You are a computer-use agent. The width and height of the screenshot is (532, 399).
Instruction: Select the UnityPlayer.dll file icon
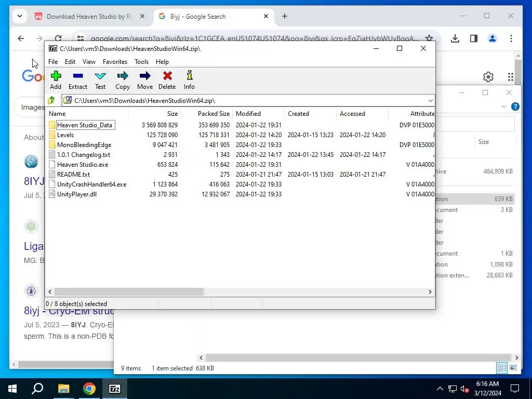click(x=52, y=194)
